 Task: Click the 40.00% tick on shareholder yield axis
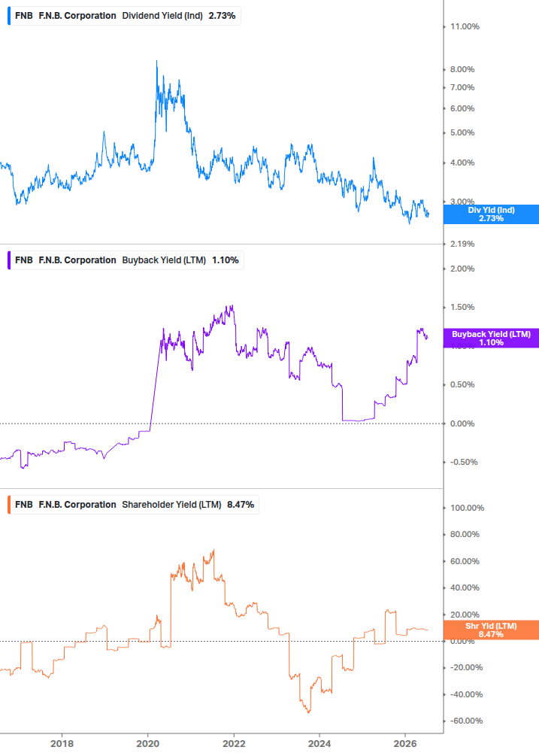pyautogui.click(x=465, y=588)
